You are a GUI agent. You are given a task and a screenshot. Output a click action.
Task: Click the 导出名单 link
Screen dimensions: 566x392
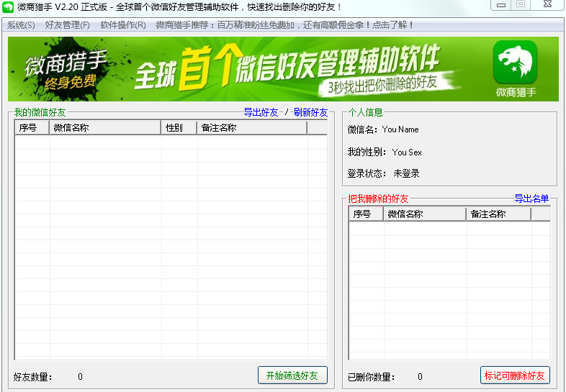tap(531, 199)
